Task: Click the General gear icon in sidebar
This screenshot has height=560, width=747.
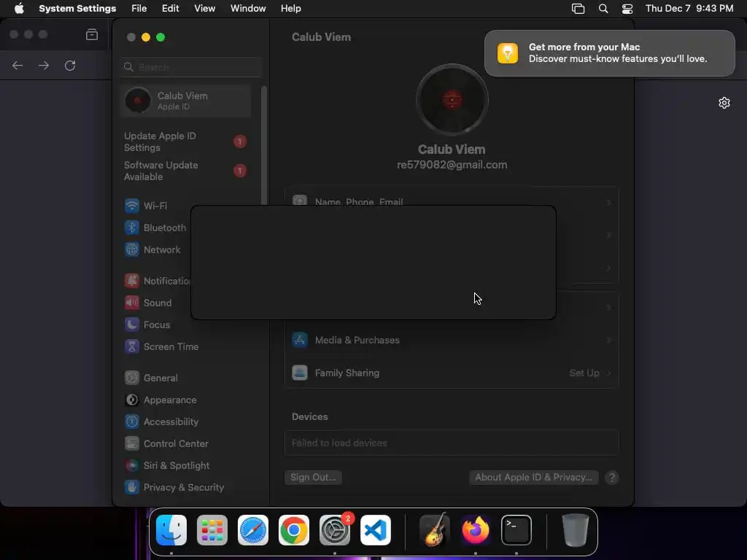Action: click(132, 378)
